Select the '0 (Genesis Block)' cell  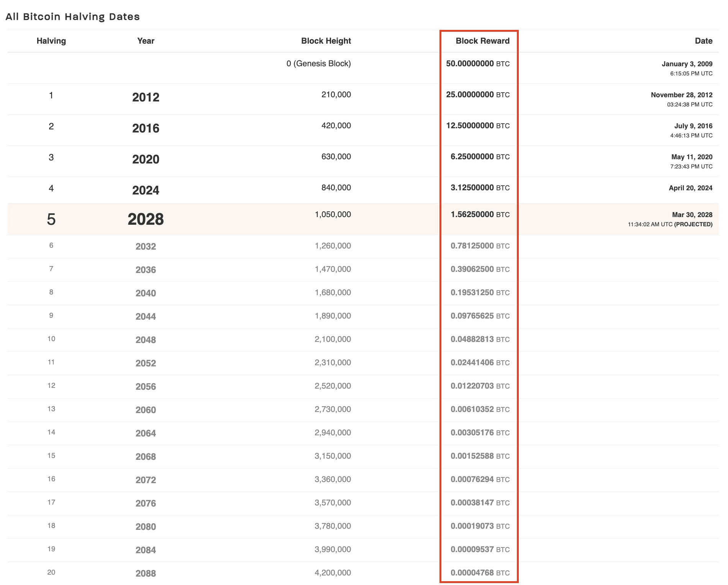coord(318,64)
